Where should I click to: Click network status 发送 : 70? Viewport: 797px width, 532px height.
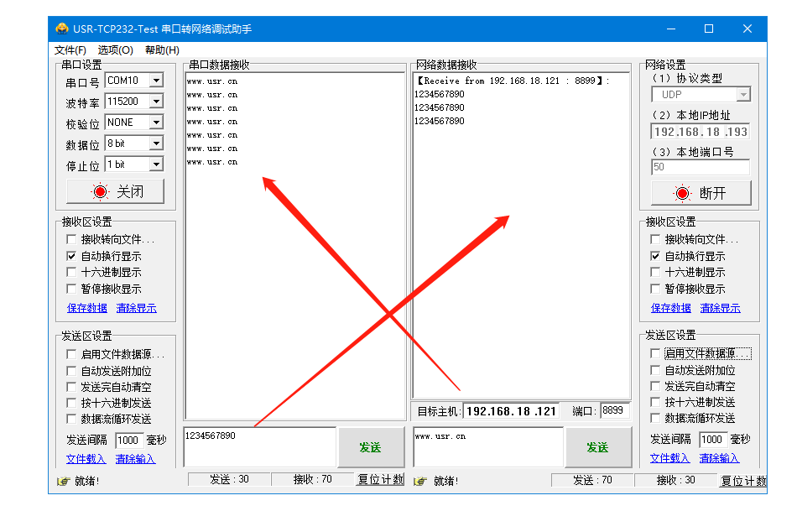[x=592, y=480]
